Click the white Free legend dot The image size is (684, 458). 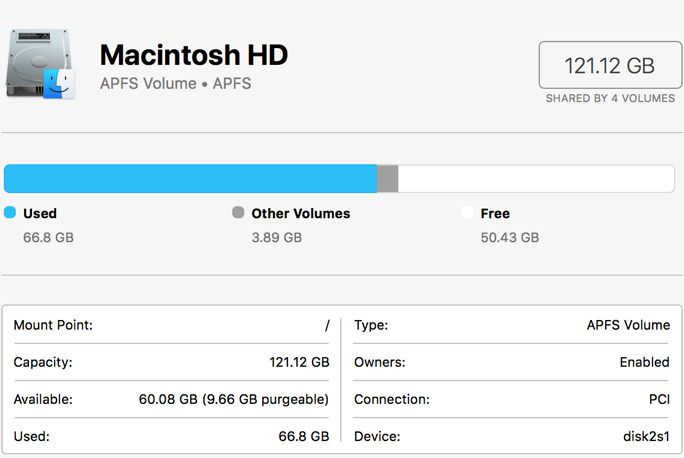(x=467, y=213)
